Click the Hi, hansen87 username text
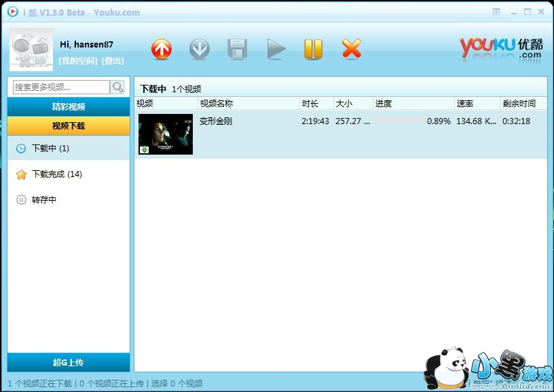This screenshot has width=554, height=392. click(x=87, y=45)
